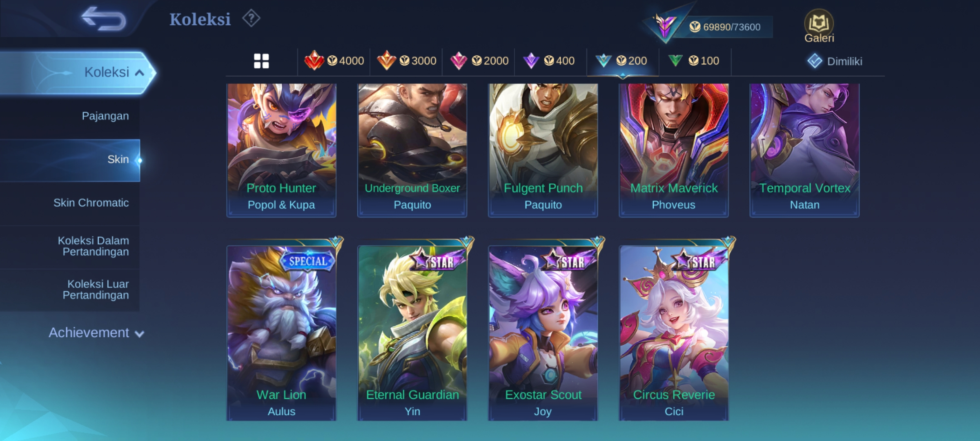Image resolution: width=980 pixels, height=441 pixels.
Task: Open the Koleksi help question mark
Action: point(251,19)
